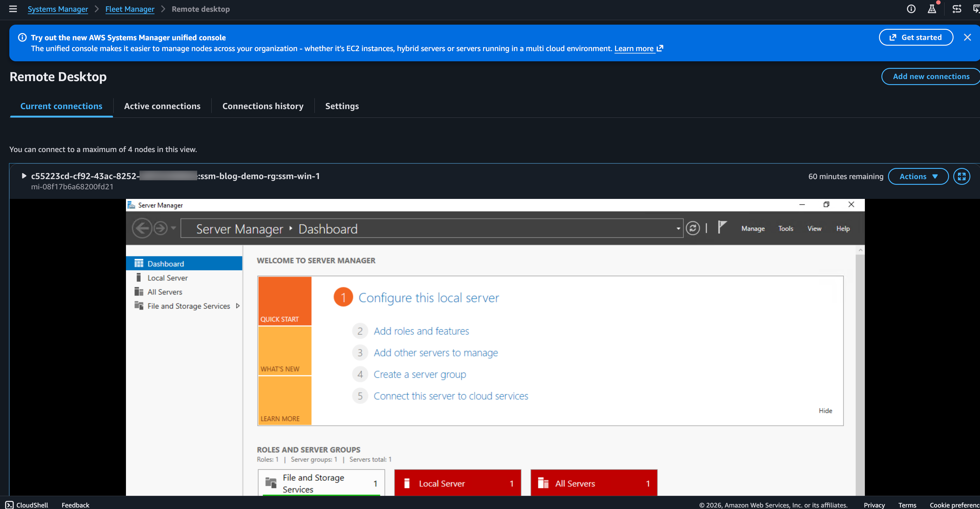The image size is (980, 509).
Task: Click the File and Storage sidebar icon
Action: pos(139,305)
